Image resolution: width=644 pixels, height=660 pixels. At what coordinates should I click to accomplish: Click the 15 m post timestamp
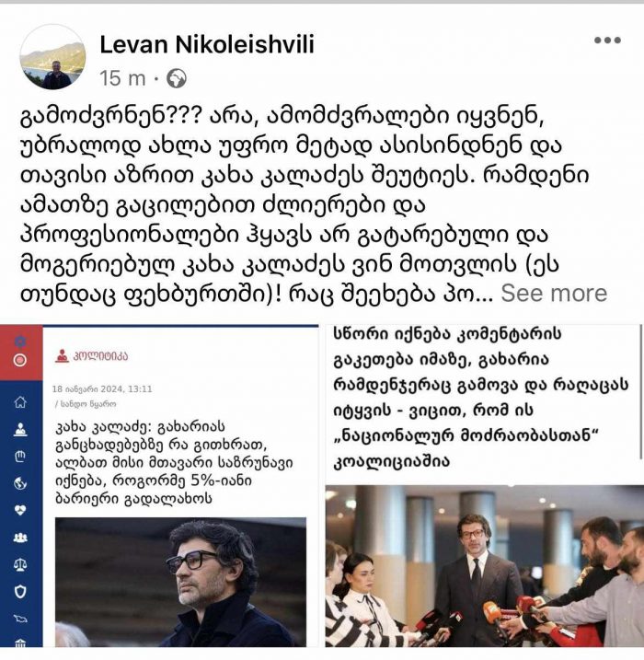point(122,79)
